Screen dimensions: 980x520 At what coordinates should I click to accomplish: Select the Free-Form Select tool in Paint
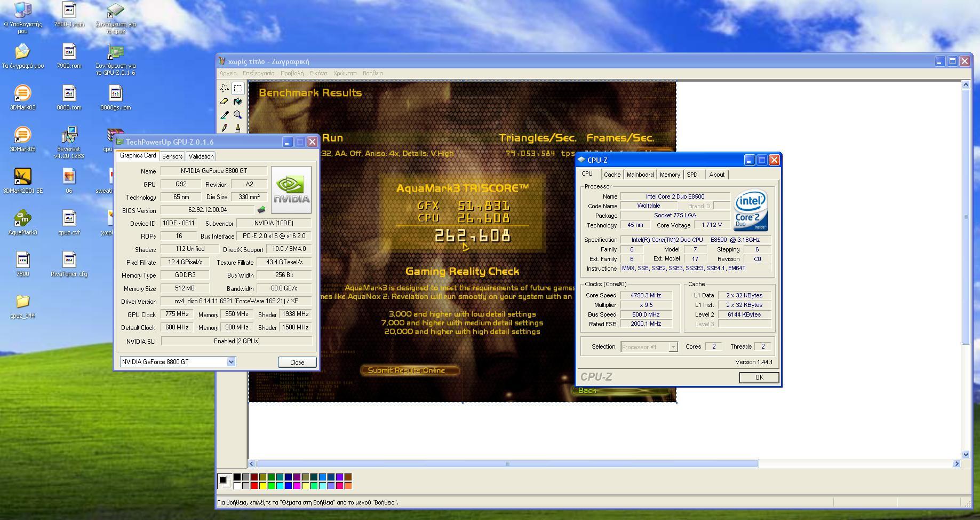click(x=225, y=88)
